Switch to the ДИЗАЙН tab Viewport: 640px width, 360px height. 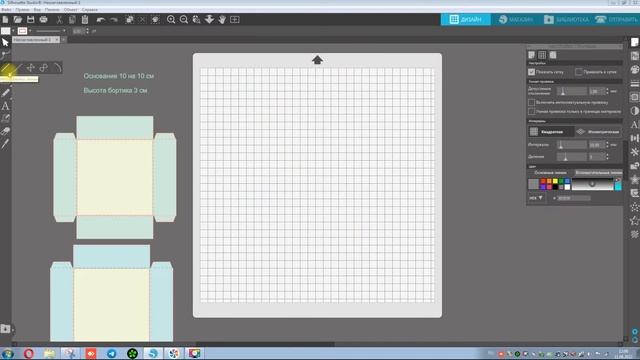[x=466, y=20]
